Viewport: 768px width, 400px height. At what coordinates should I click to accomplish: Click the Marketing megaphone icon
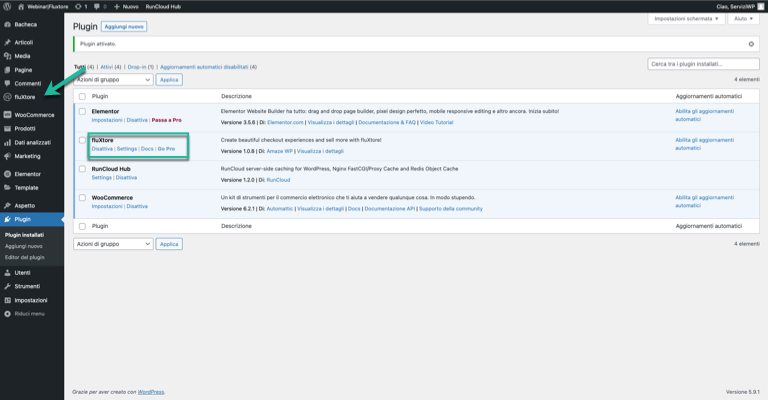coord(7,156)
